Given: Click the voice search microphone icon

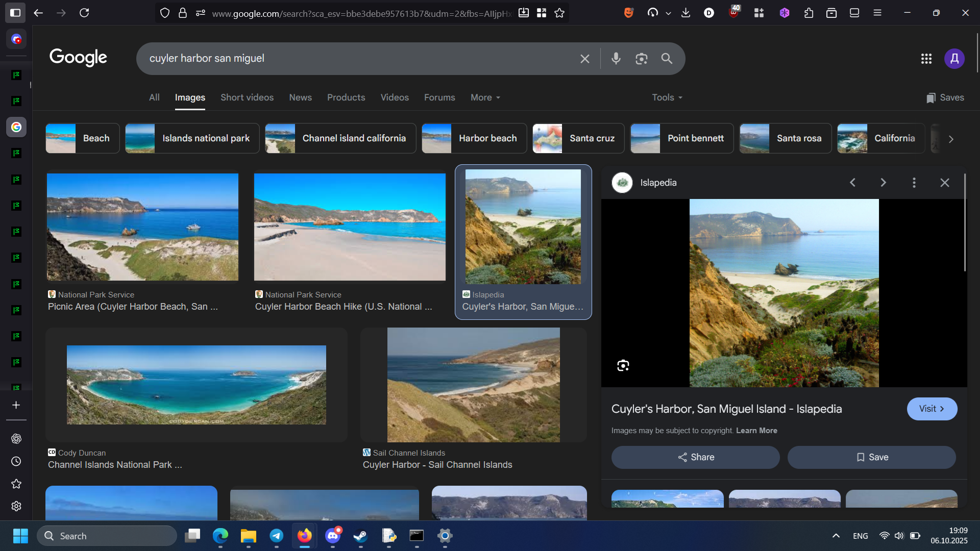Looking at the screenshot, I should click(x=616, y=59).
